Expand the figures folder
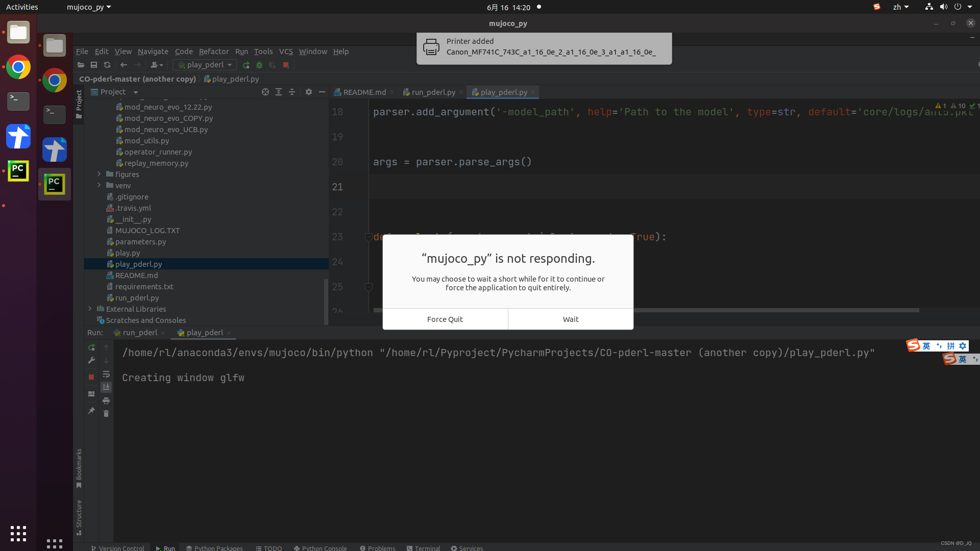The height and width of the screenshot is (551, 980). (x=100, y=174)
